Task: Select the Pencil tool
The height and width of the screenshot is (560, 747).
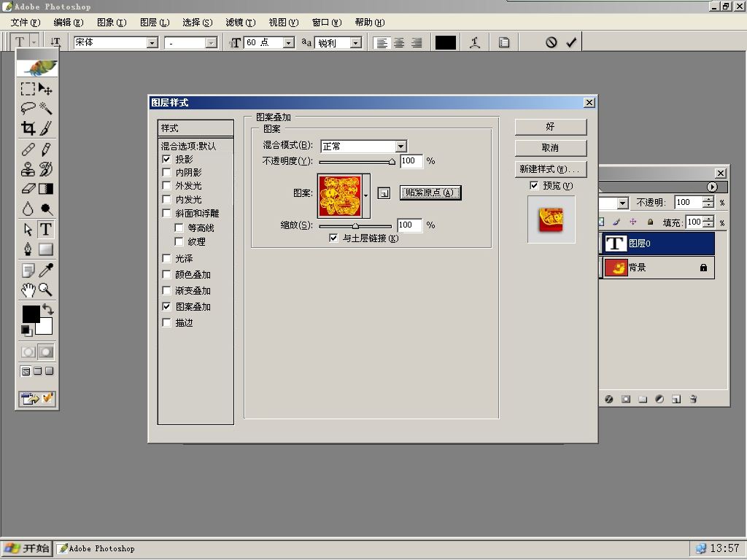Action: [x=46, y=149]
